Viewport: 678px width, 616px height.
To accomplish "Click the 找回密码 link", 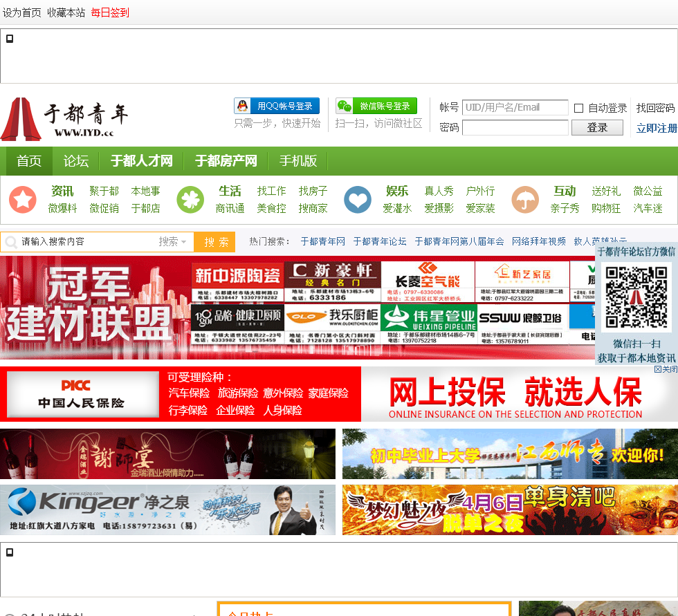I will [x=656, y=108].
